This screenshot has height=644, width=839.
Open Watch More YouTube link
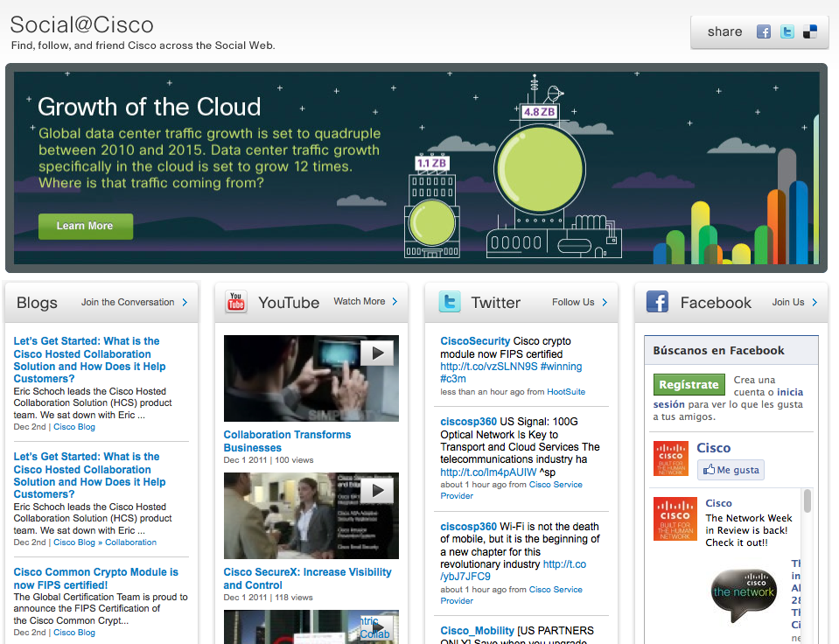tap(360, 301)
